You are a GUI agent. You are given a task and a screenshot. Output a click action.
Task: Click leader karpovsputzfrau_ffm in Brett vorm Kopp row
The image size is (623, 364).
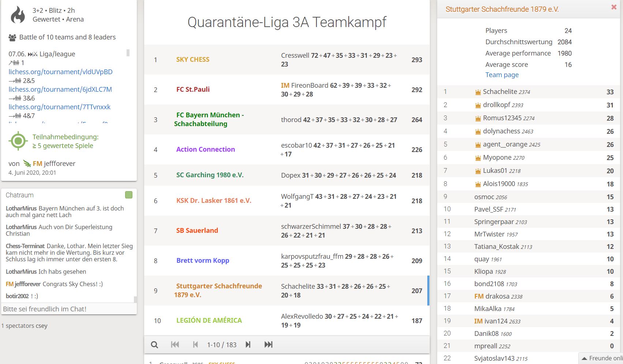pos(312,257)
